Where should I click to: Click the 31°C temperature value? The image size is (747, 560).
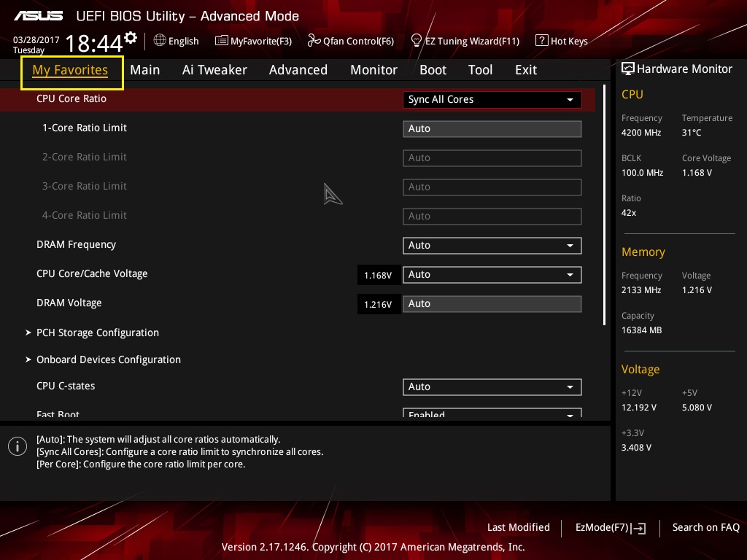click(x=692, y=133)
